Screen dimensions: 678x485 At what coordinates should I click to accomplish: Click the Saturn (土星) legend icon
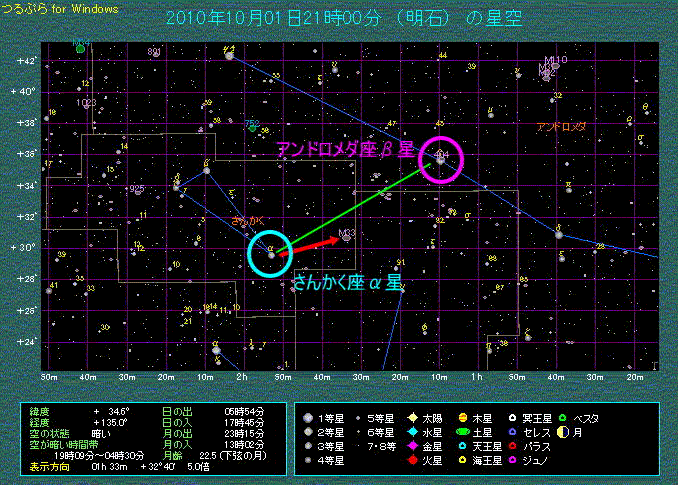(464, 431)
